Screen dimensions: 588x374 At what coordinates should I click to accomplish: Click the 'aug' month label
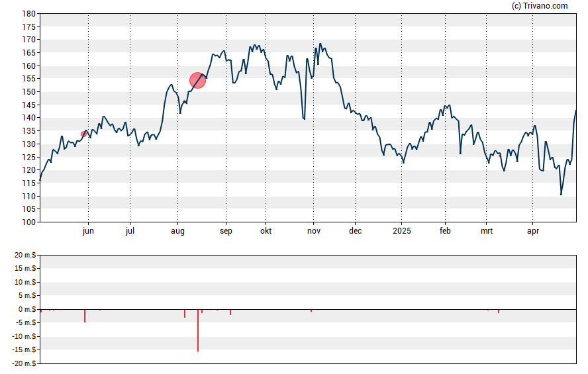click(x=177, y=231)
